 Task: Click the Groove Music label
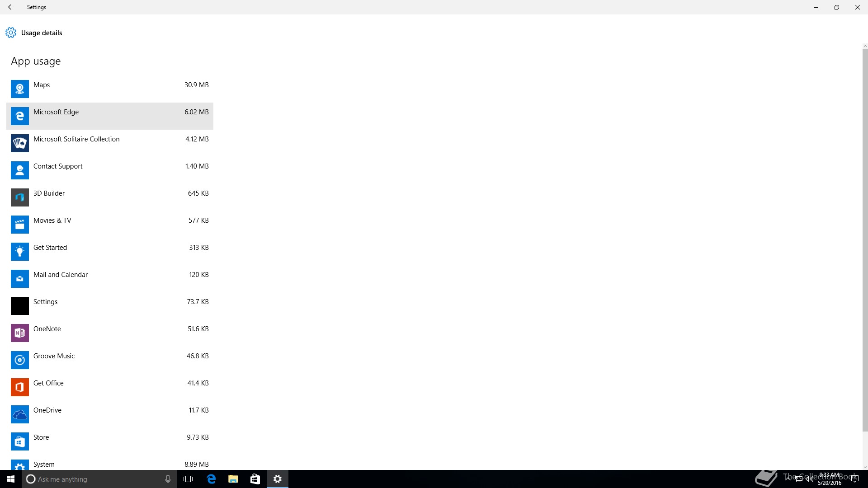tap(54, 356)
